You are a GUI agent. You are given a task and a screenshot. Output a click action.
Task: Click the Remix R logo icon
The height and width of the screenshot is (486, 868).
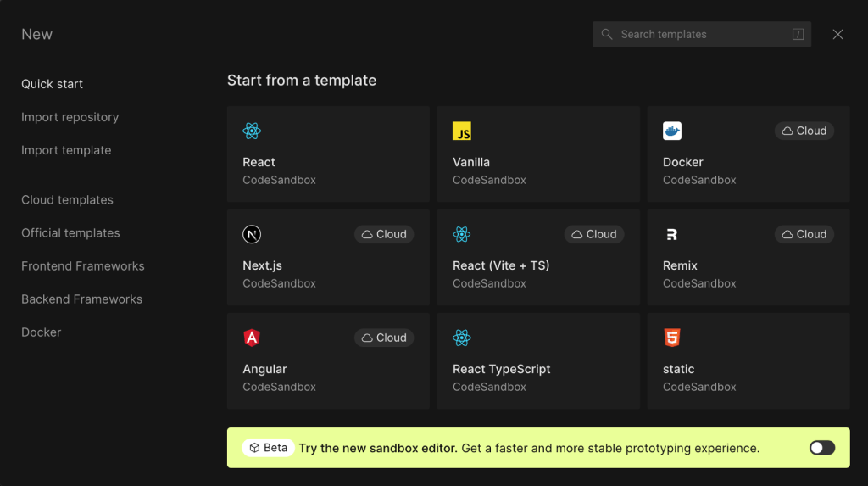point(671,234)
